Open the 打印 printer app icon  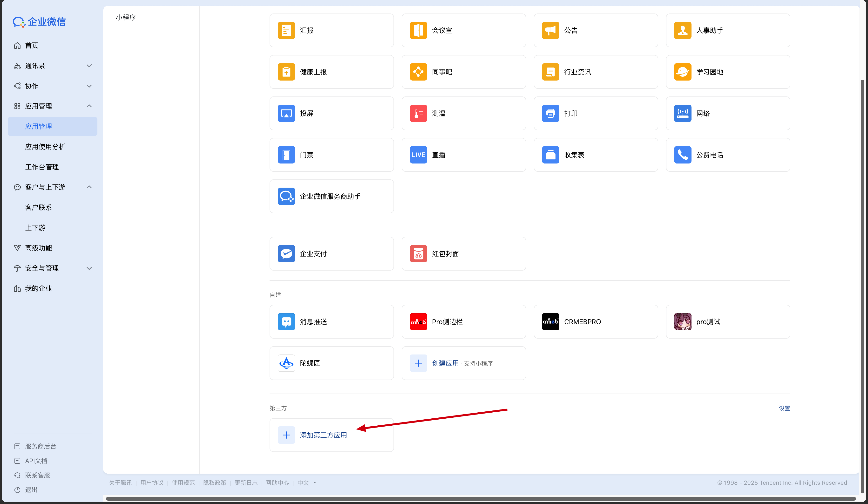pyautogui.click(x=550, y=113)
